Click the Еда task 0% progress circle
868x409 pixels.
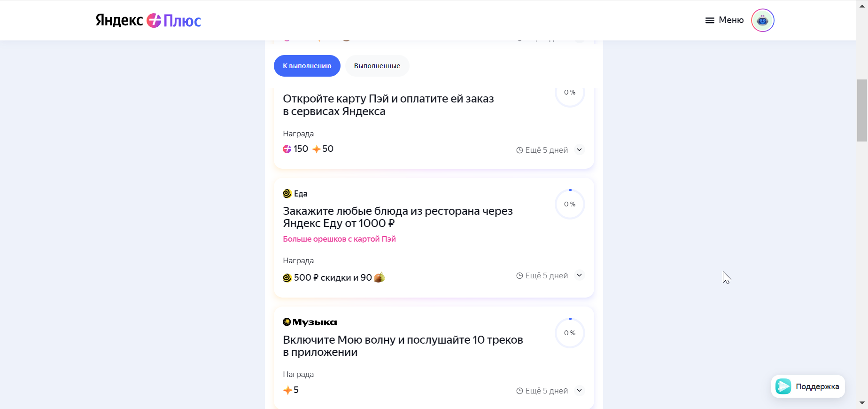[x=570, y=204]
